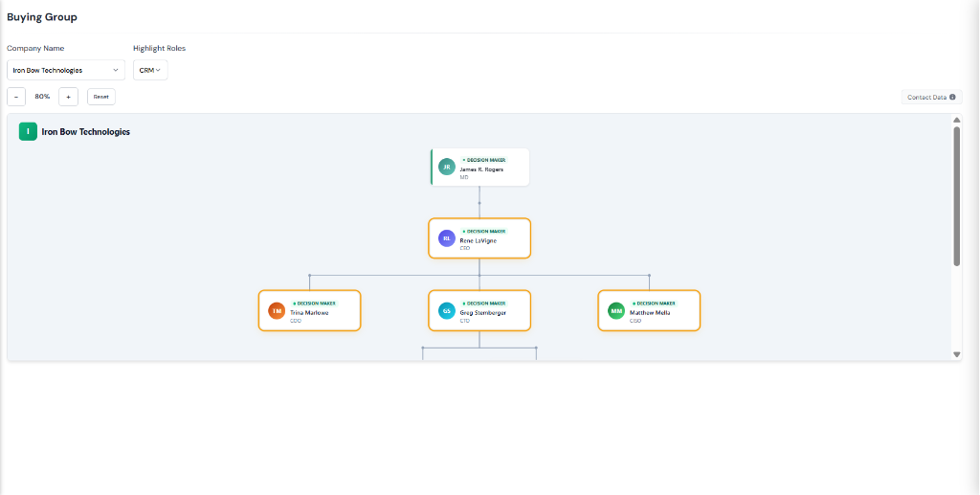Screen dimensions: 980x495
Task: Open the Company Name dropdown
Action: 66,70
